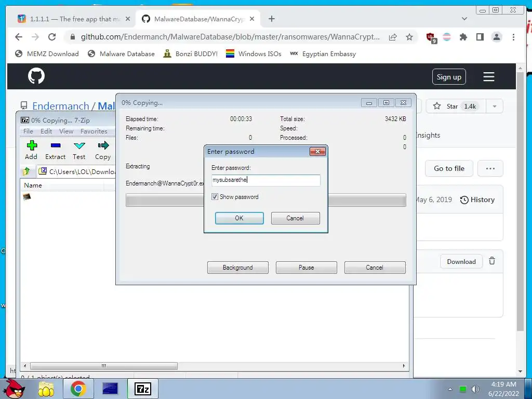Image resolution: width=532 pixels, height=399 pixels.
Task: Toggle the Chrome side panel
Action: (480, 37)
